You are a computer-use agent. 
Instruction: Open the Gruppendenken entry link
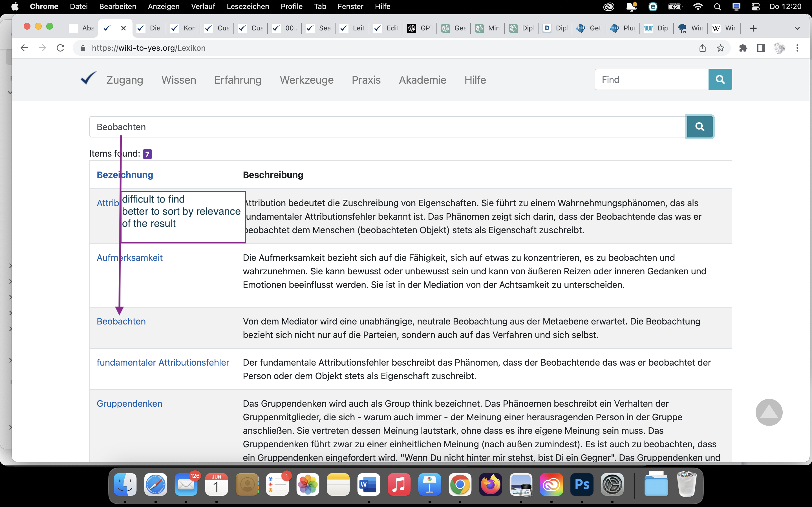click(x=129, y=403)
